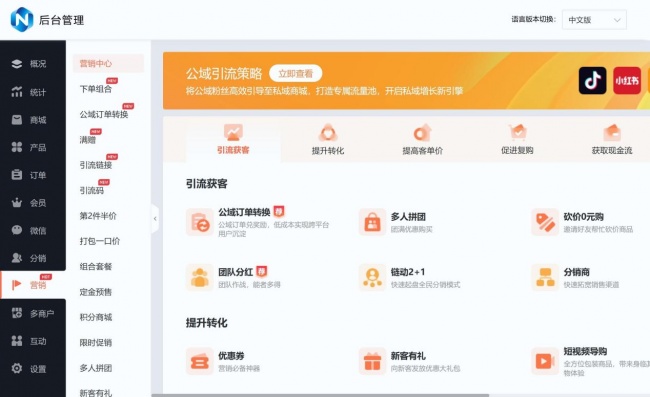The width and height of the screenshot is (650, 397).
Task: Open the 链动2+1 card icon
Action: (372, 278)
